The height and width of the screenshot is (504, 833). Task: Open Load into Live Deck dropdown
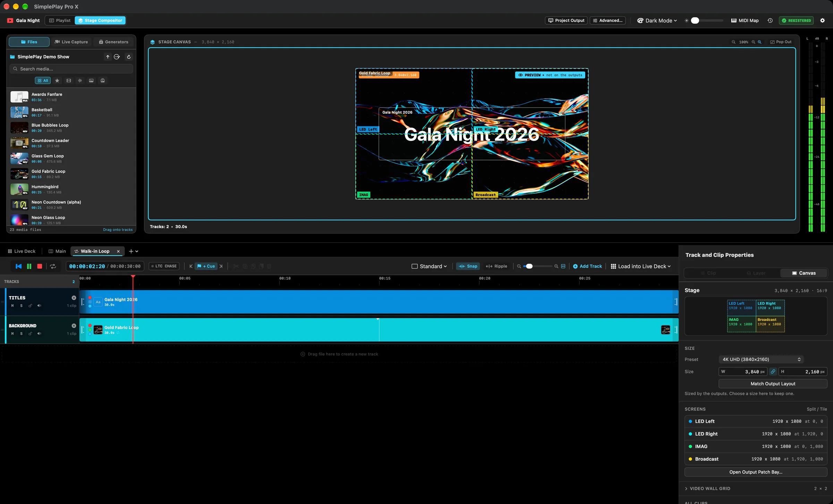641,266
